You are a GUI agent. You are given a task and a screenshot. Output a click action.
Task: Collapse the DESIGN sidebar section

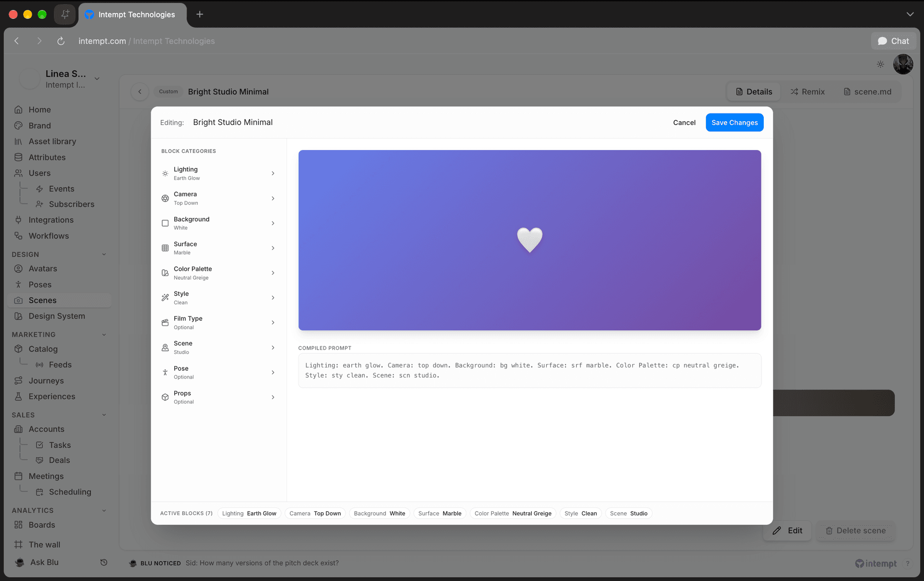104,254
